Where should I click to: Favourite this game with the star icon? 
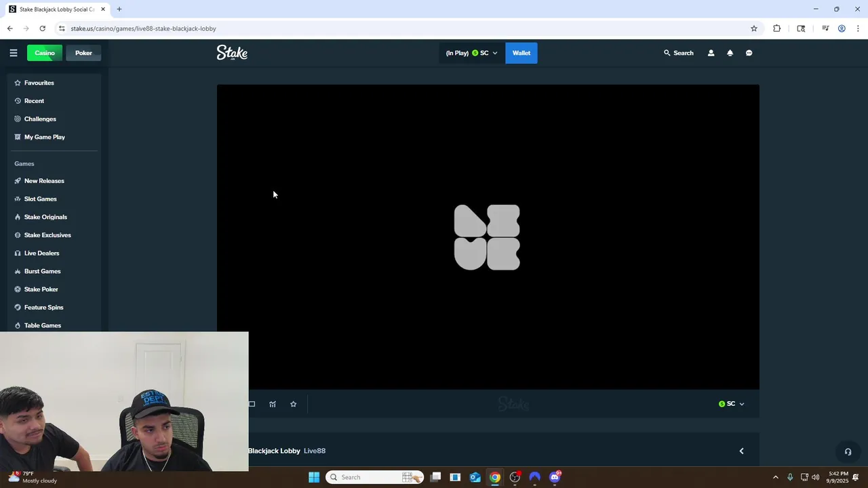[x=293, y=404]
